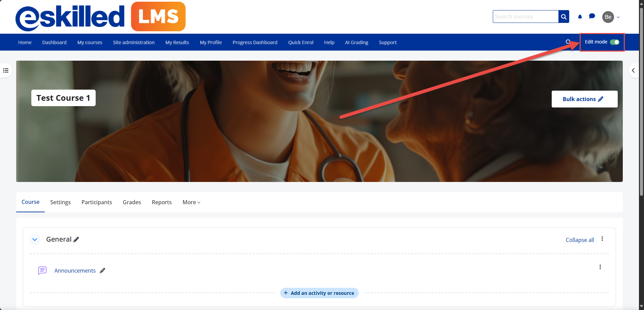Collapse the General section chevron

[x=35, y=240]
